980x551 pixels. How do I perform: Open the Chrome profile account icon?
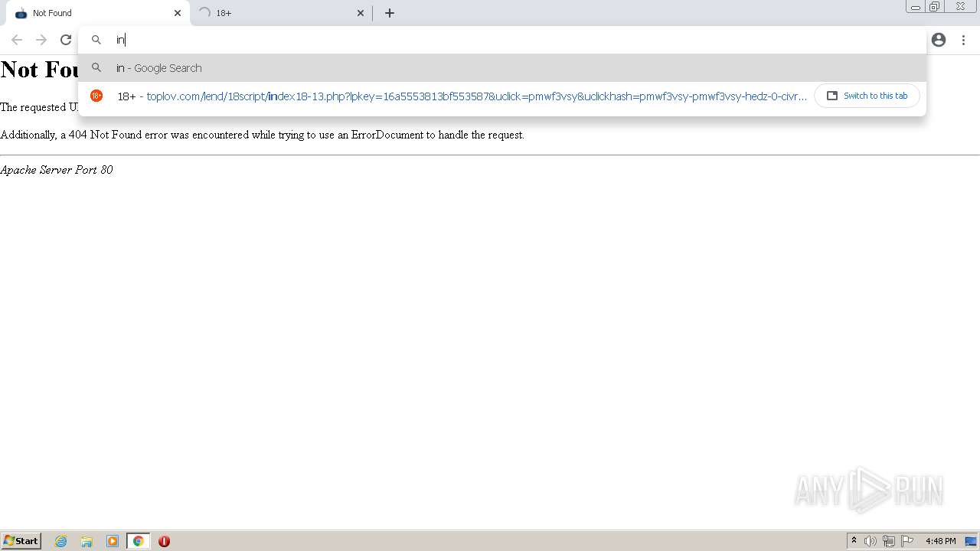pos(939,40)
